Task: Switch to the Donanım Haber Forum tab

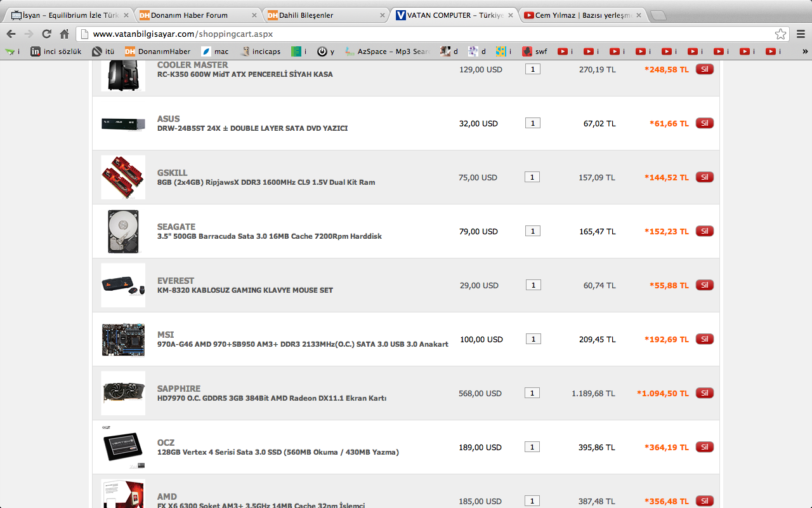Action: click(198, 15)
